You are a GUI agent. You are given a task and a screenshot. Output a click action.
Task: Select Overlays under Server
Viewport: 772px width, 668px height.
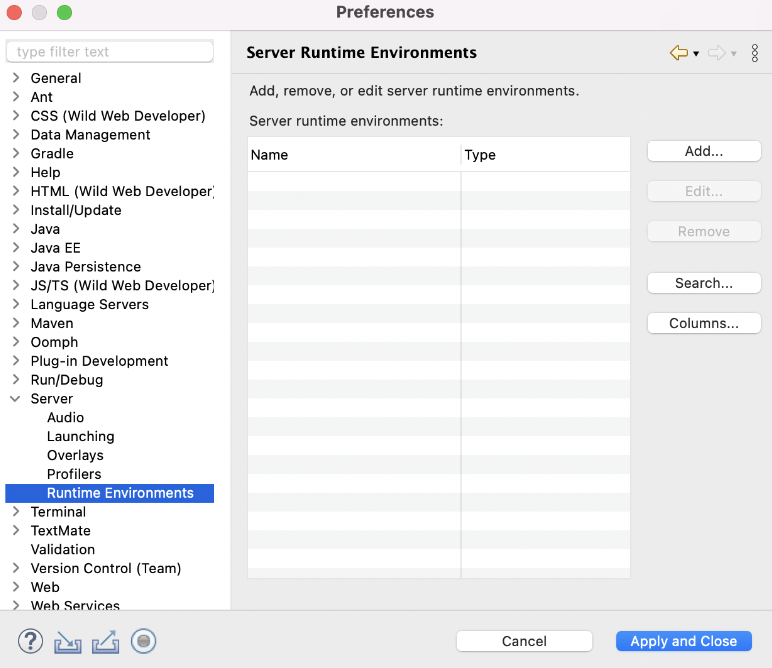click(75, 455)
